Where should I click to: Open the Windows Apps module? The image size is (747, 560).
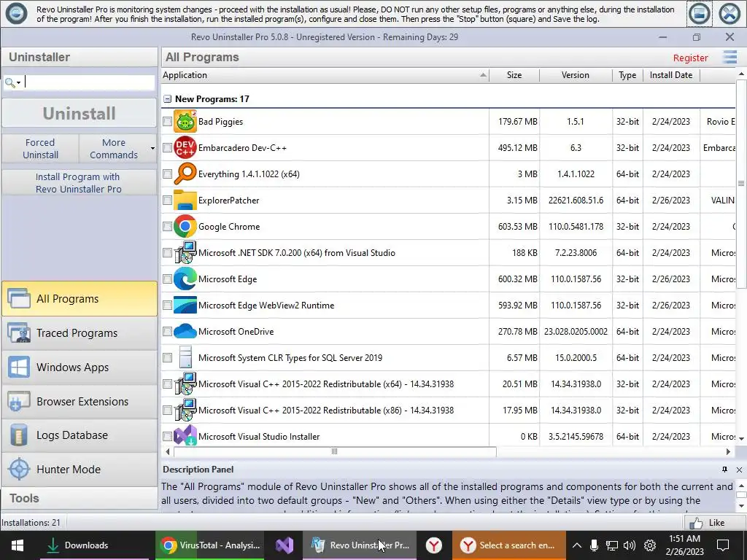(80, 367)
